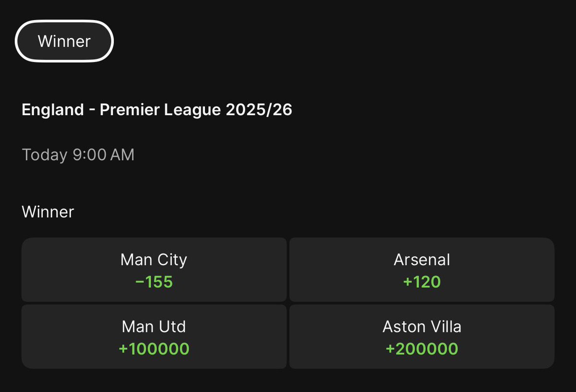Click the Aston Villa team name
The width and height of the screenshot is (576, 392).
tap(422, 327)
